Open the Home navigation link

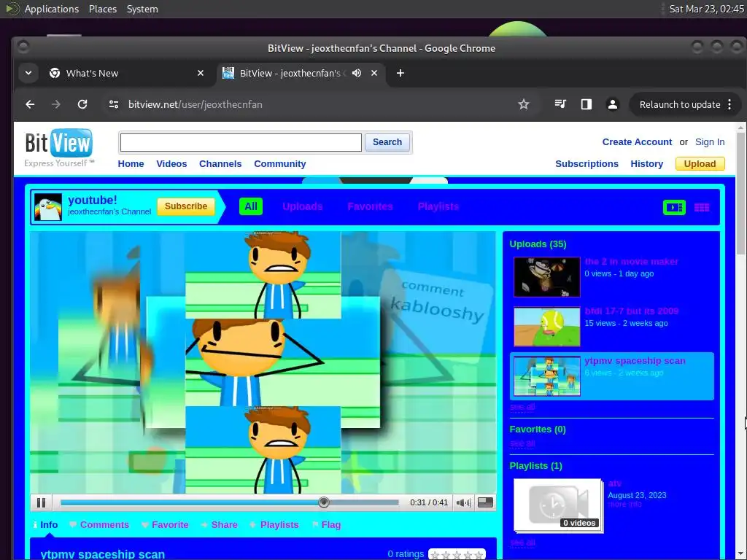(x=131, y=164)
